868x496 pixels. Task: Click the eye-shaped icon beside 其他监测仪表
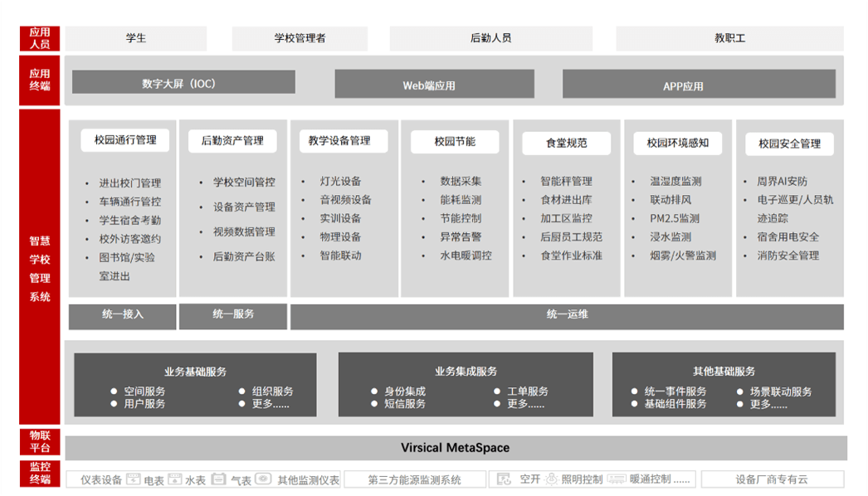263,479
